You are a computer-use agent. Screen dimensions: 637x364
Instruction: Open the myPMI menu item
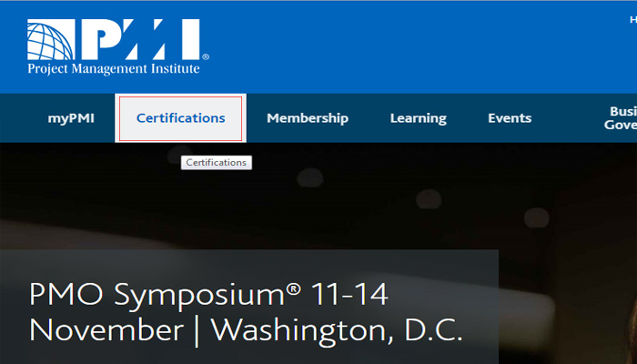(x=71, y=118)
